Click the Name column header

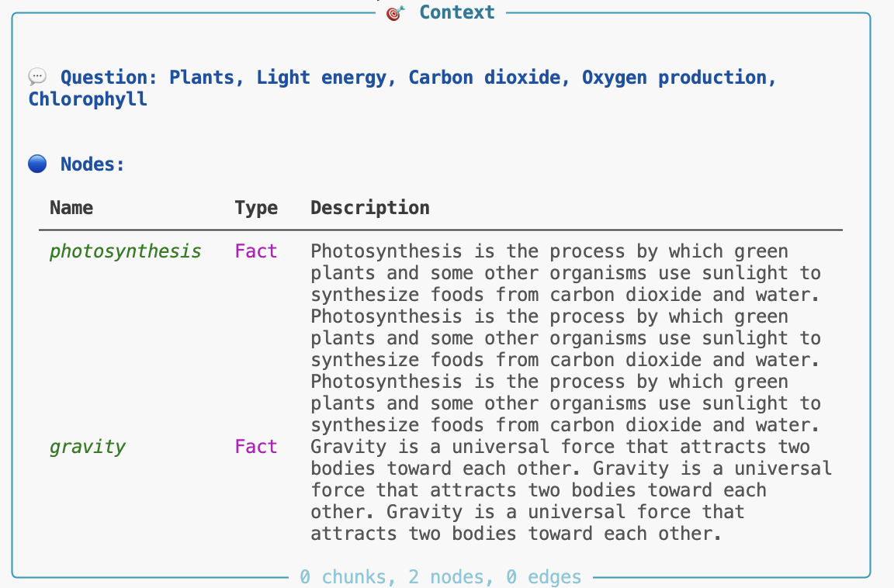click(71, 208)
